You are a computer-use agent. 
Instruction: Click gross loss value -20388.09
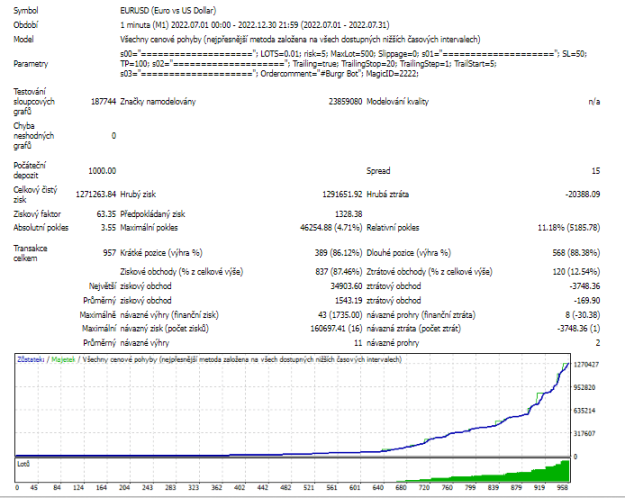click(582, 195)
